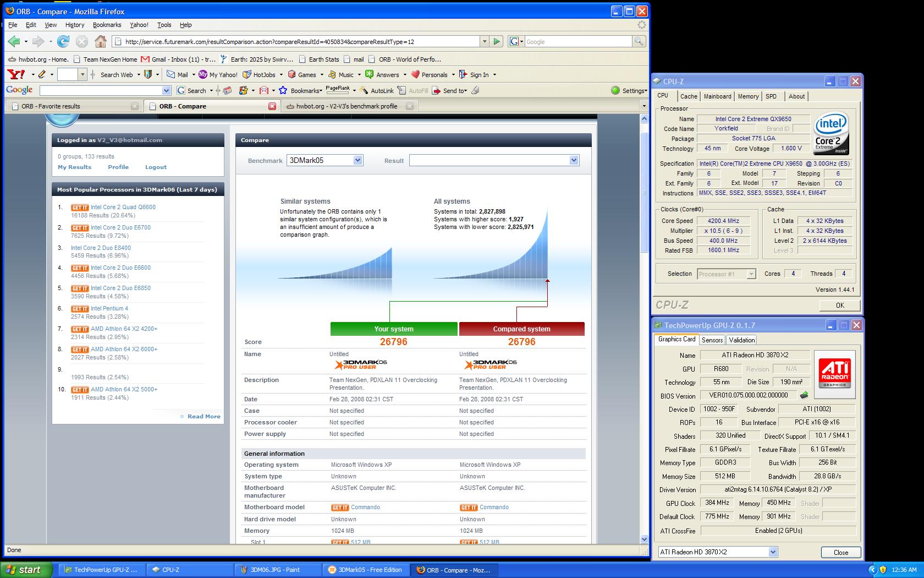Close the ORB - Compare tab
Image resolution: width=924 pixels, height=578 pixels.
point(272,106)
